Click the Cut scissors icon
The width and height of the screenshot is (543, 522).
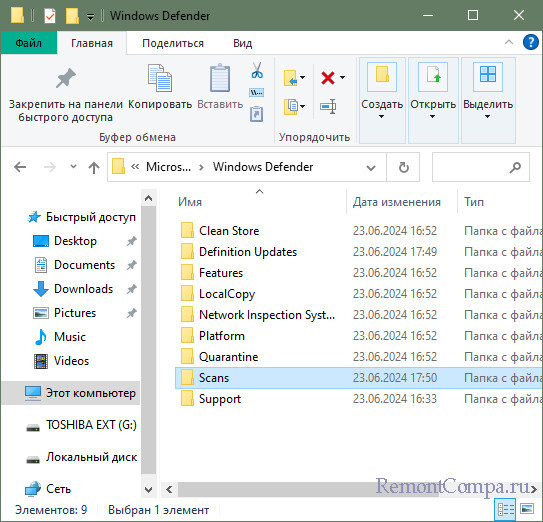(257, 70)
